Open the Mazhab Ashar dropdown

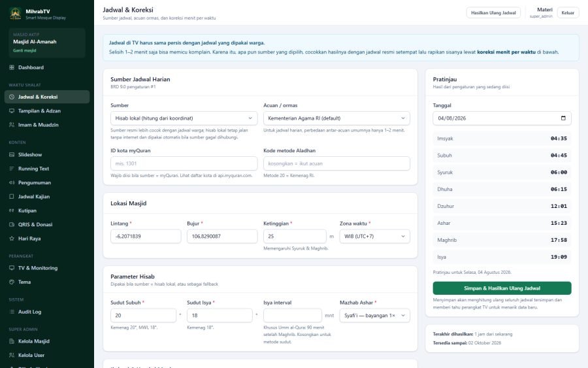(374, 316)
